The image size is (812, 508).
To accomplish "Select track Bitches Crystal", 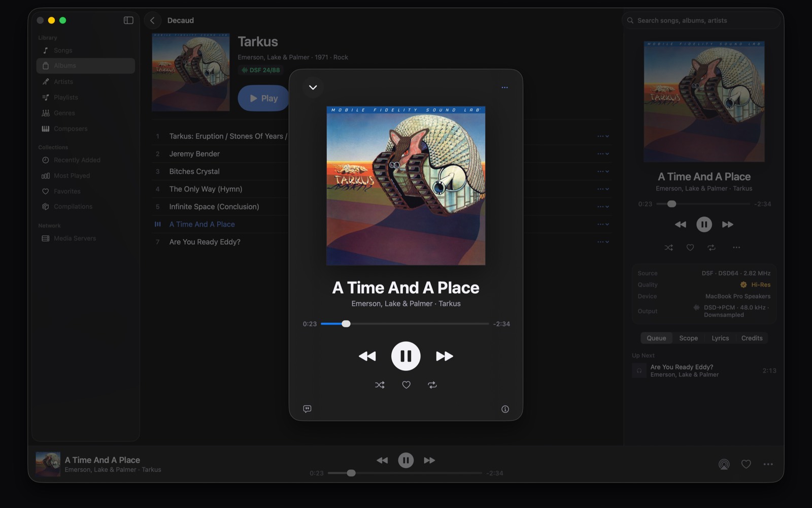I will (194, 172).
